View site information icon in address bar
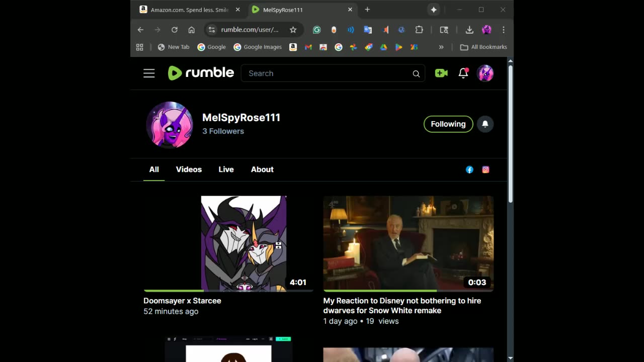The width and height of the screenshot is (644, 362). [x=212, y=30]
